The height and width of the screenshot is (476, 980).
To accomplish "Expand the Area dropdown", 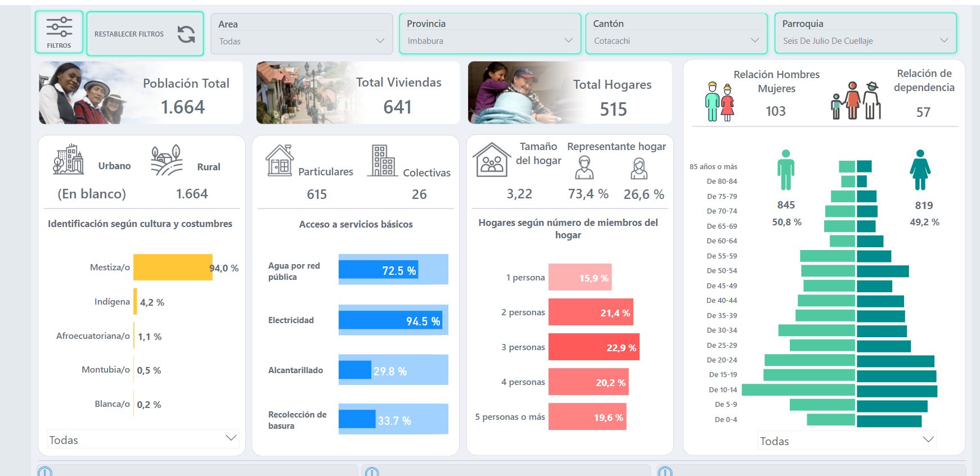I will pyautogui.click(x=302, y=41).
